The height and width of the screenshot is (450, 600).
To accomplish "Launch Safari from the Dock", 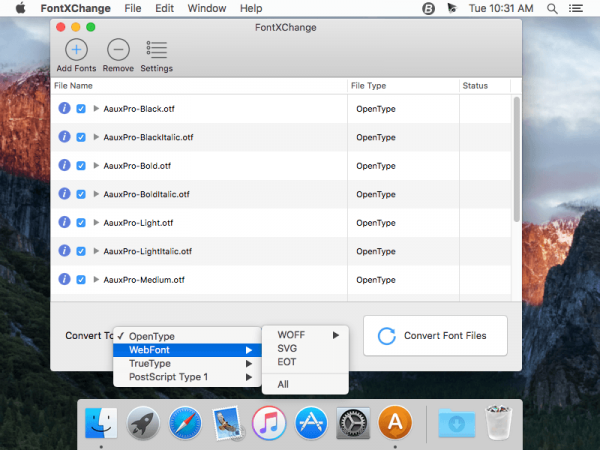I will coord(185,423).
